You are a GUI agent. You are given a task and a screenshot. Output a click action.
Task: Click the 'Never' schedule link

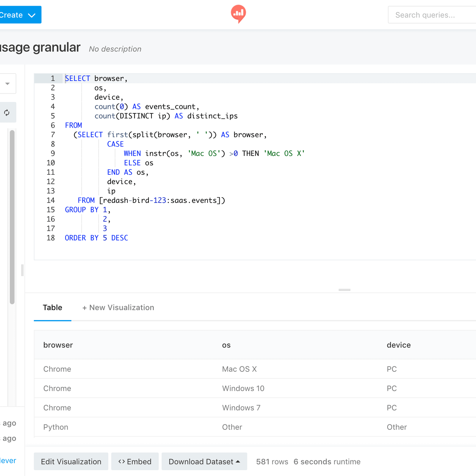[x=8, y=461]
